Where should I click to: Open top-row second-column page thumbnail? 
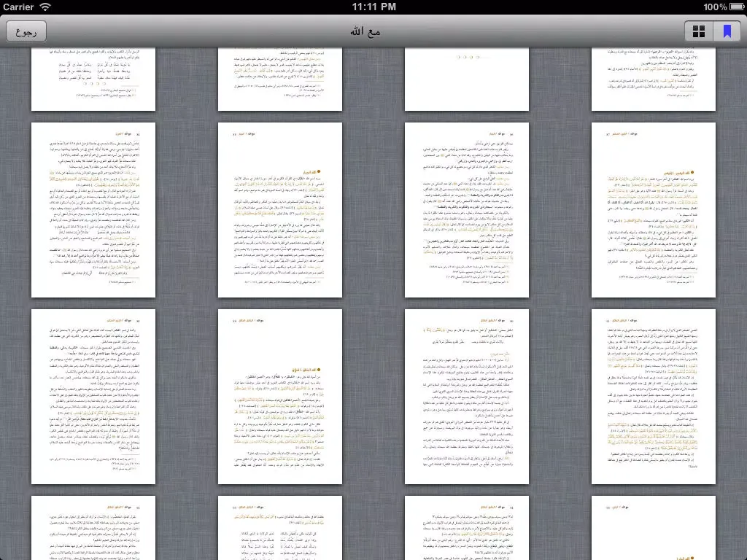pyautogui.click(x=280, y=79)
